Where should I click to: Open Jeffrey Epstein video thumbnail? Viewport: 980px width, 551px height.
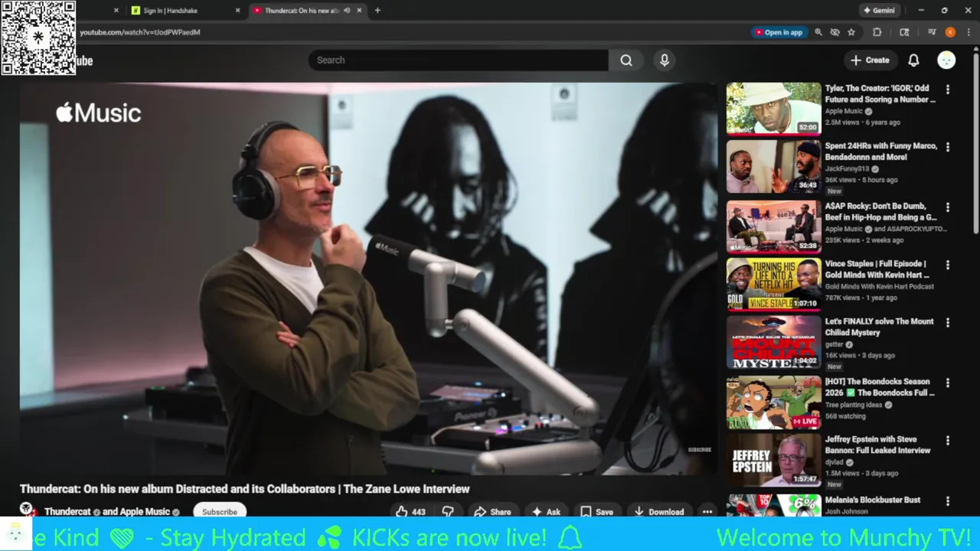tap(773, 461)
